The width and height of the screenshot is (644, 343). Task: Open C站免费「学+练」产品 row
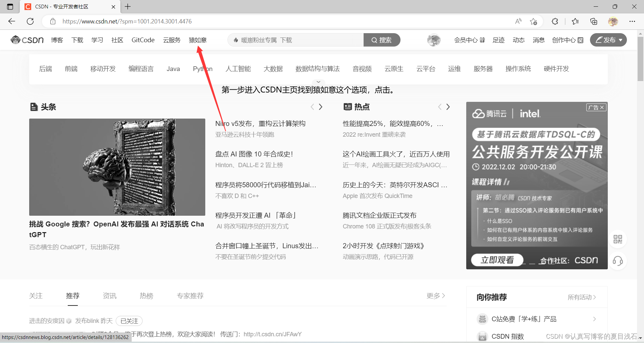[537, 319]
